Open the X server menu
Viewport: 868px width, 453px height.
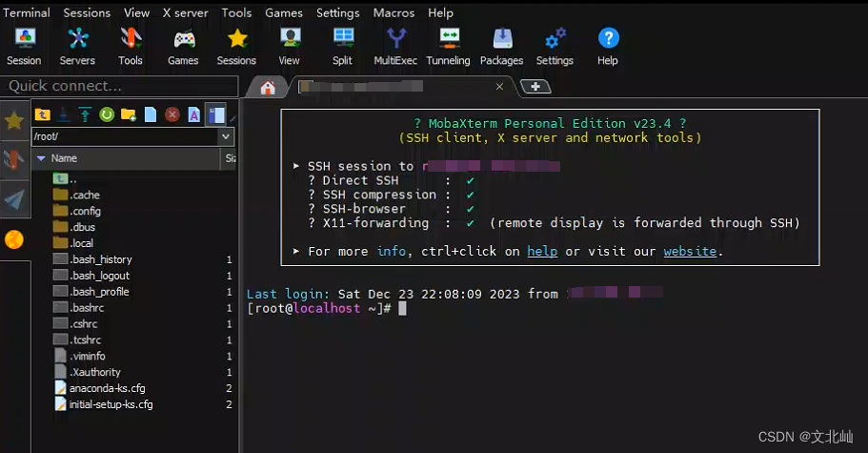pos(186,12)
